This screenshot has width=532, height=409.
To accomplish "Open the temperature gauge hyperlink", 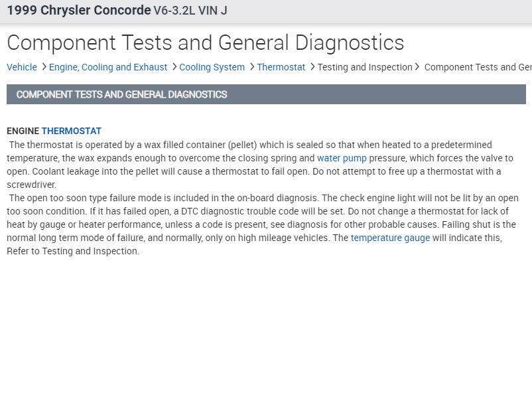I will 390,238.
